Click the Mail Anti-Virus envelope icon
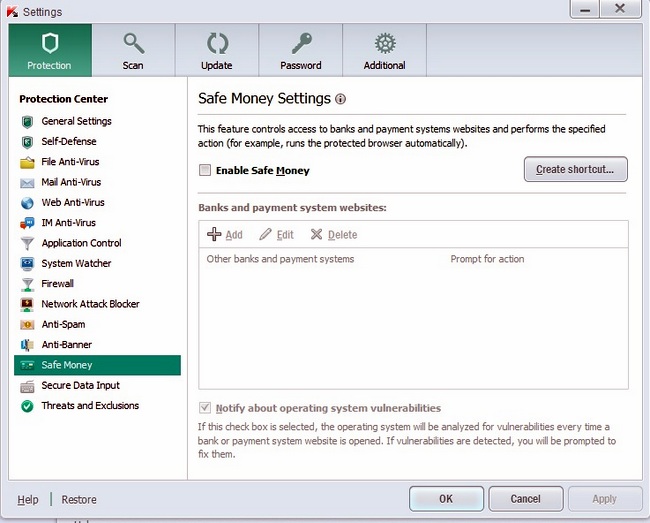Image resolution: width=650 pixels, height=523 pixels. click(x=27, y=183)
